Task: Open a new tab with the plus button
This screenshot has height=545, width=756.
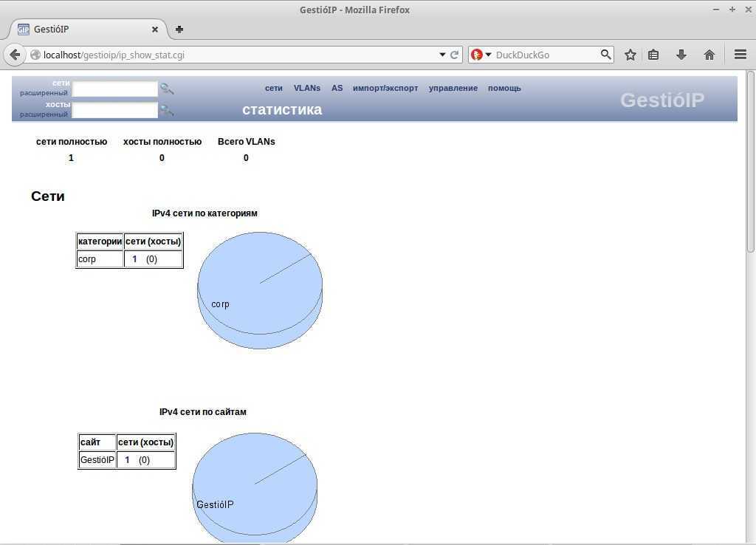Action: [179, 30]
